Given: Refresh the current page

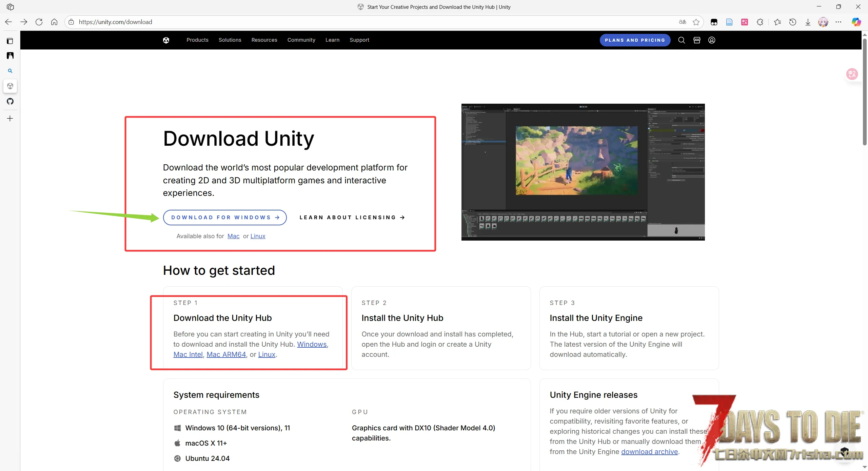Looking at the screenshot, I should (x=39, y=22).
